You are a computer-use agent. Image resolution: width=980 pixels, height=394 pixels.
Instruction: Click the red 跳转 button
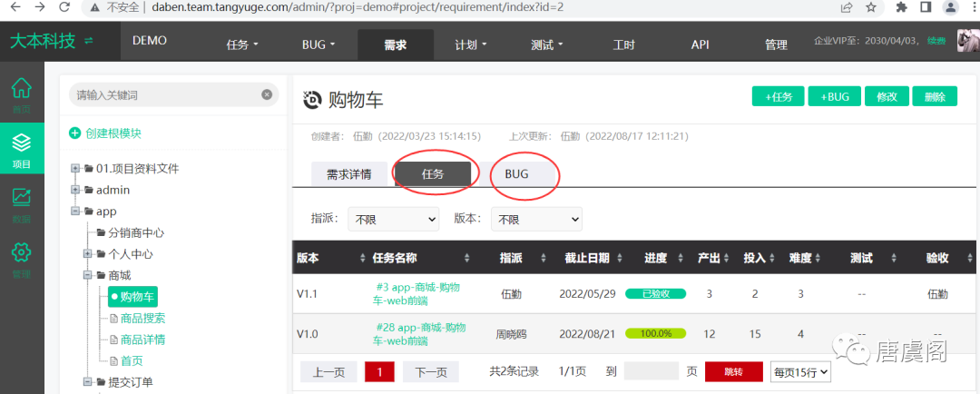click(734, 371)
